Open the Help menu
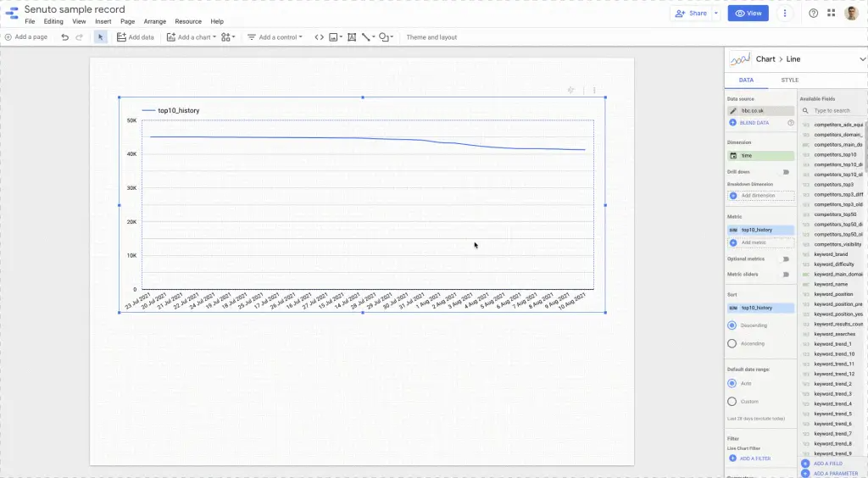This screenshot has width=868, height=478. [217, 21]
